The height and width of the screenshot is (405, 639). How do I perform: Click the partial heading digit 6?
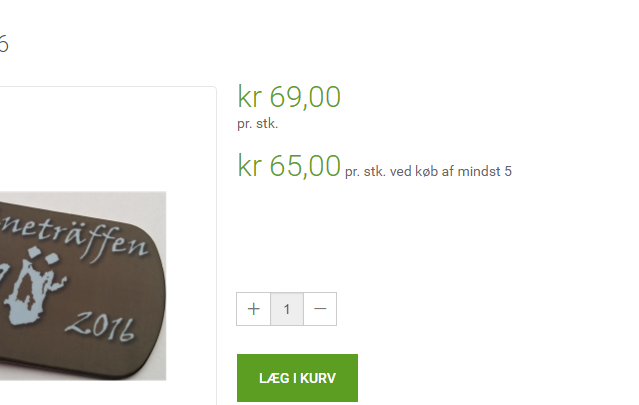4,44
